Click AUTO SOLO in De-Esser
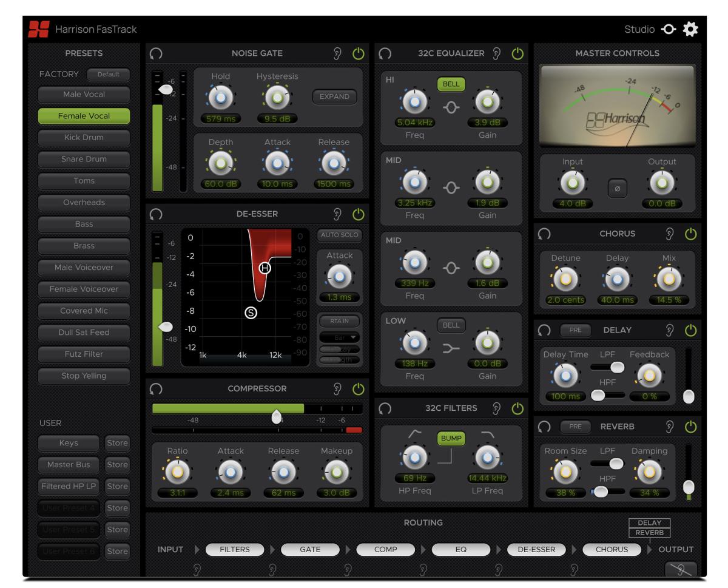The image size is (728, 588). pos(339,235)
